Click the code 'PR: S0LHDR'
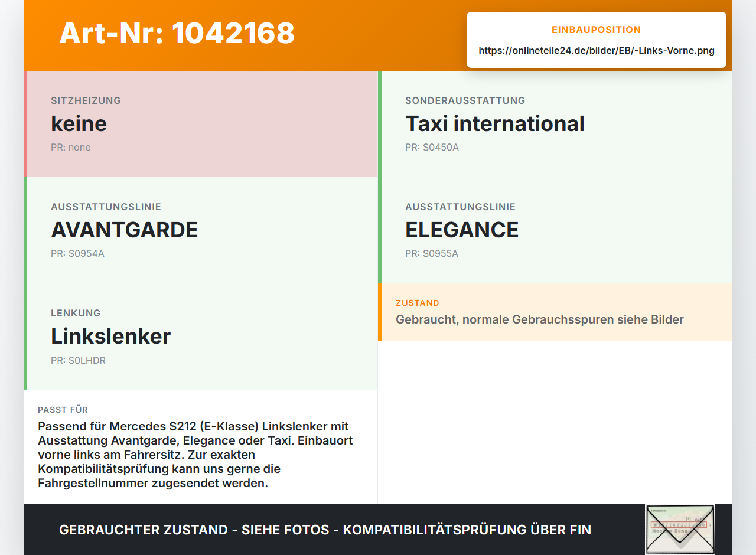The width and height of the screenshot is (756, 555). (x=78, y=360)
